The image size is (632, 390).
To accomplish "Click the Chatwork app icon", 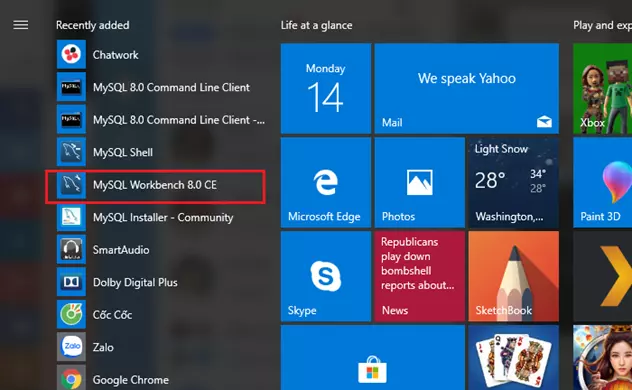I will tap(71, 54).
